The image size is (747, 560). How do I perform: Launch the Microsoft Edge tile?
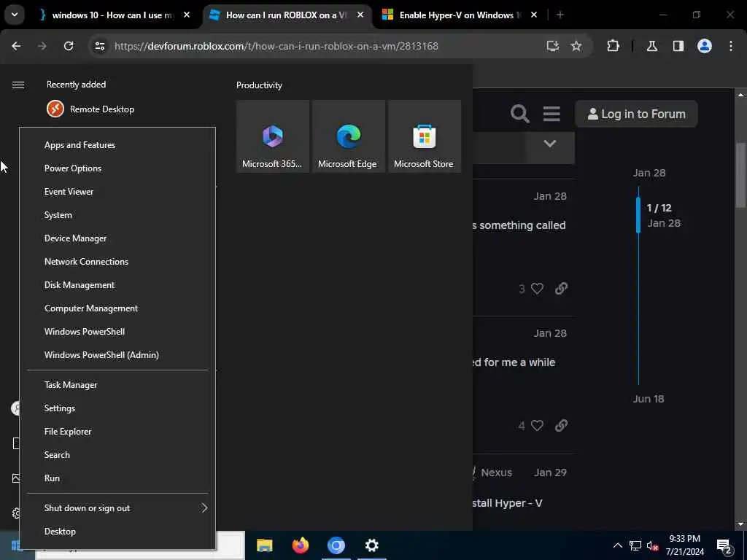coord(348,136)
